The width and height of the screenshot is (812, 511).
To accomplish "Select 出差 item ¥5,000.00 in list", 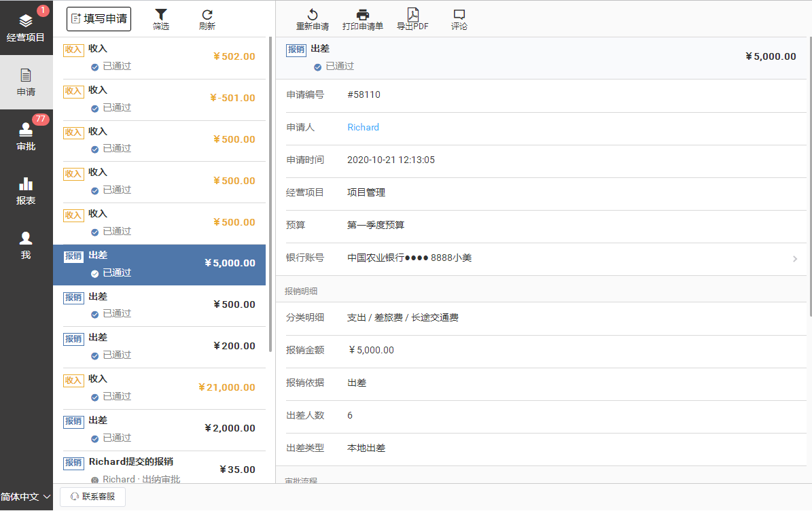I will pyautogui.click(x=160, y=264).
